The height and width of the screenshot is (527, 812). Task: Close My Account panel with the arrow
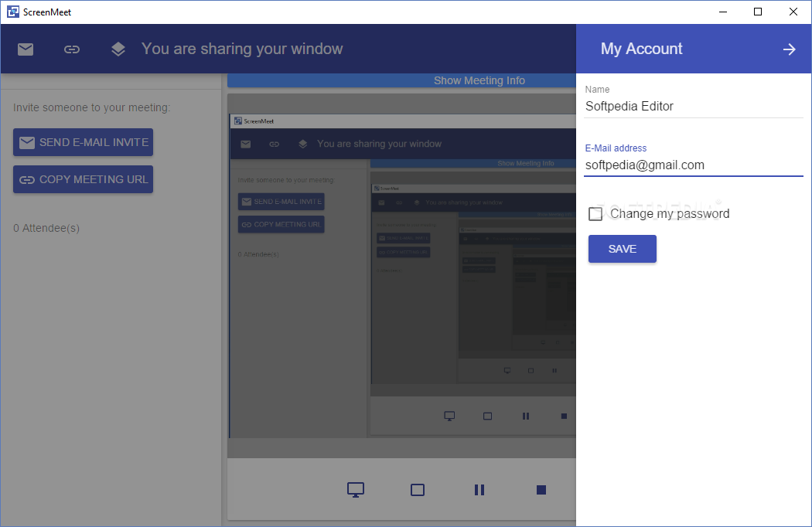pos(790,49)
